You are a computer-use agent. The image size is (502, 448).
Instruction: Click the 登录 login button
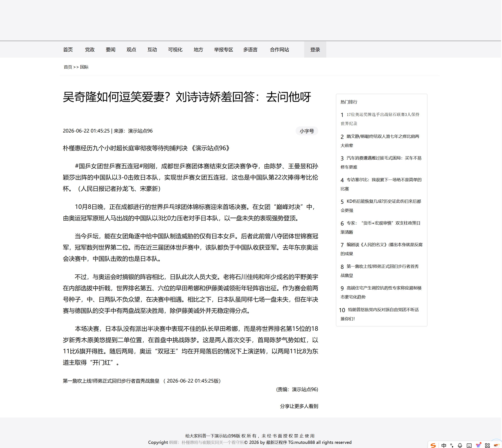[x=315, y=49]
